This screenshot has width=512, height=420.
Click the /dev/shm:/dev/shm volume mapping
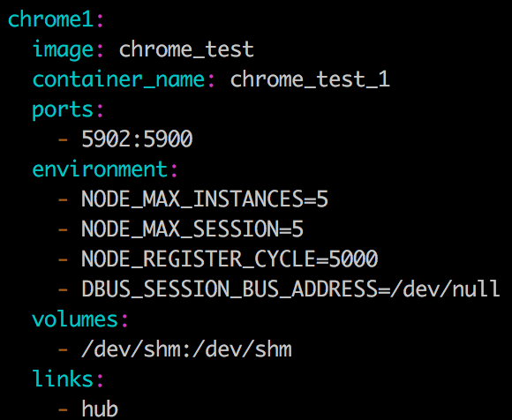pyautogui.click(x=186, y=349)
